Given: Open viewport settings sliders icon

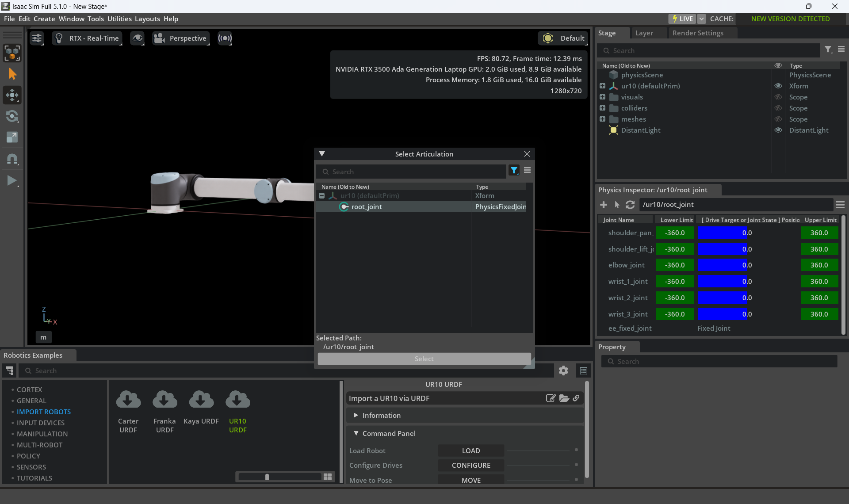Looking at the screenshot, I should click(x=37, y=38).
